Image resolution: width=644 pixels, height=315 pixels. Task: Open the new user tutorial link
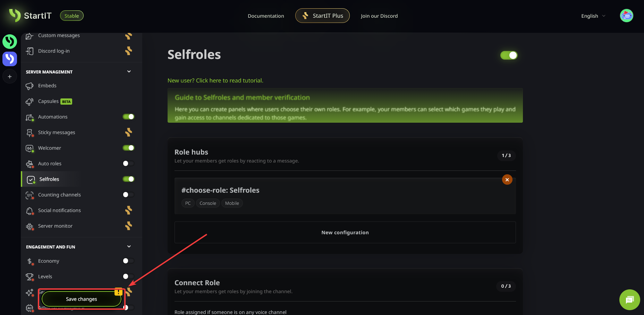pyautogui.click(x=215, y=80)
